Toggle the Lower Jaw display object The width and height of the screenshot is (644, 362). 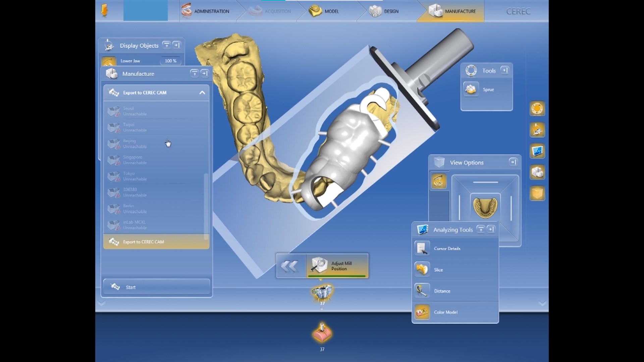click(x=108, y=62)
